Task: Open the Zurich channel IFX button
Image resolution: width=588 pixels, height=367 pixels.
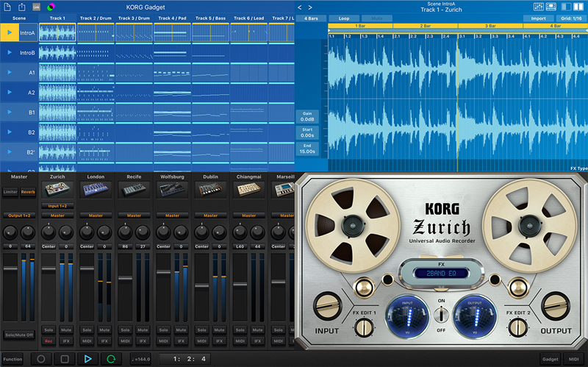Action: 66,341
